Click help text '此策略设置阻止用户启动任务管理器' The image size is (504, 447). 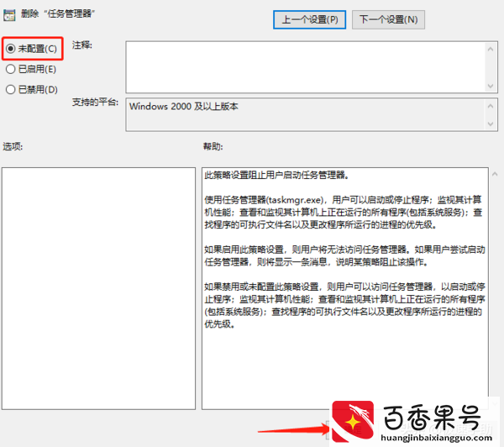[276, 175]
